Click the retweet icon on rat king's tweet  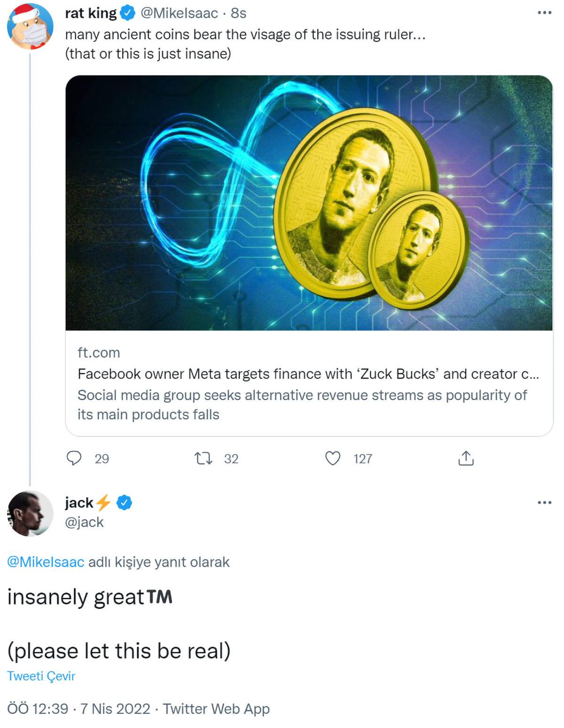pos(203,458)
